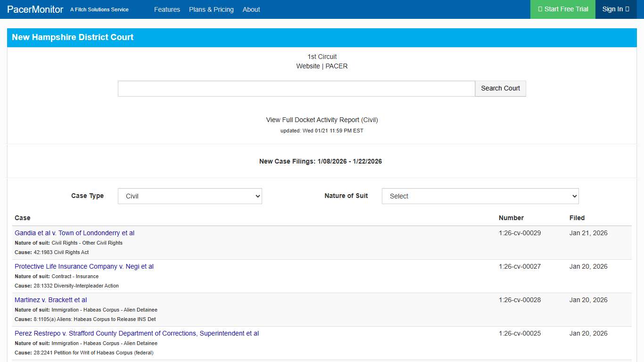The image size is (644, 362).
Task: Click the Start Free Trial icon button
Action: click(540, 9)
